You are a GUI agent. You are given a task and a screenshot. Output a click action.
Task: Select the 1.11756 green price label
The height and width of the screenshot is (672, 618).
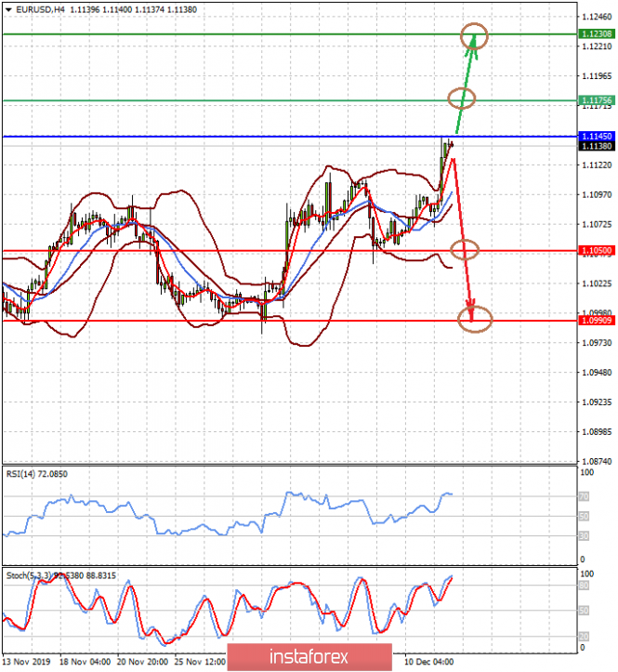tap(595, 100)
